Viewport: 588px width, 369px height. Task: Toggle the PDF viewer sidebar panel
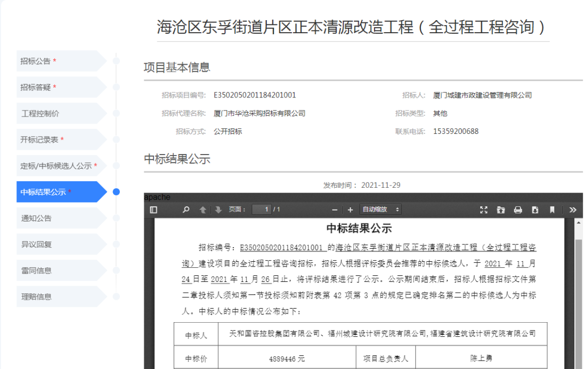coord(154,210)
